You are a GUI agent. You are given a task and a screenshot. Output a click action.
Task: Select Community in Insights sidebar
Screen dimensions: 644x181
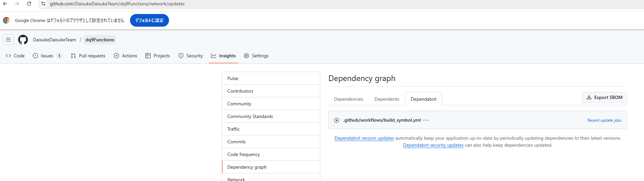point(271,104)
